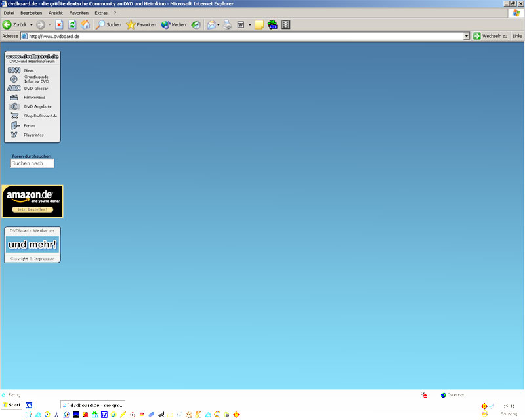Open the Ansicht menu
Viewport: 525px width, 420px height.
pyautogui.click(x=56, y=13)
